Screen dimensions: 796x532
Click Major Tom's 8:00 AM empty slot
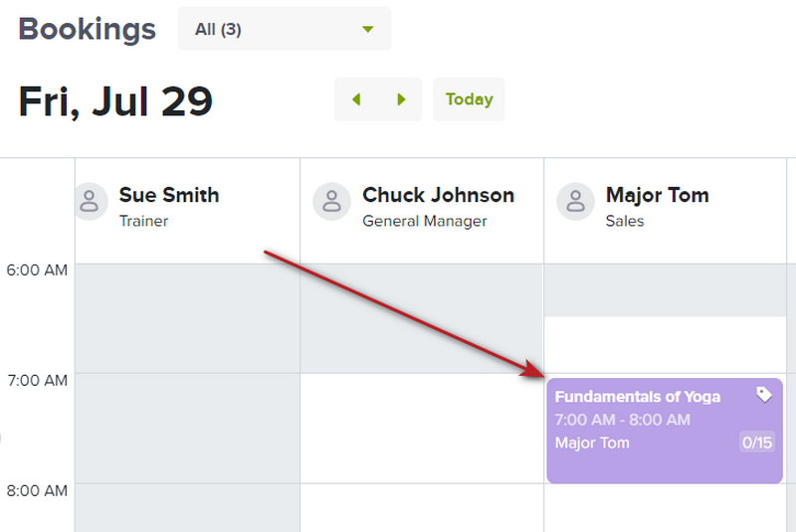pyautogui.click(x=665, y=508)
